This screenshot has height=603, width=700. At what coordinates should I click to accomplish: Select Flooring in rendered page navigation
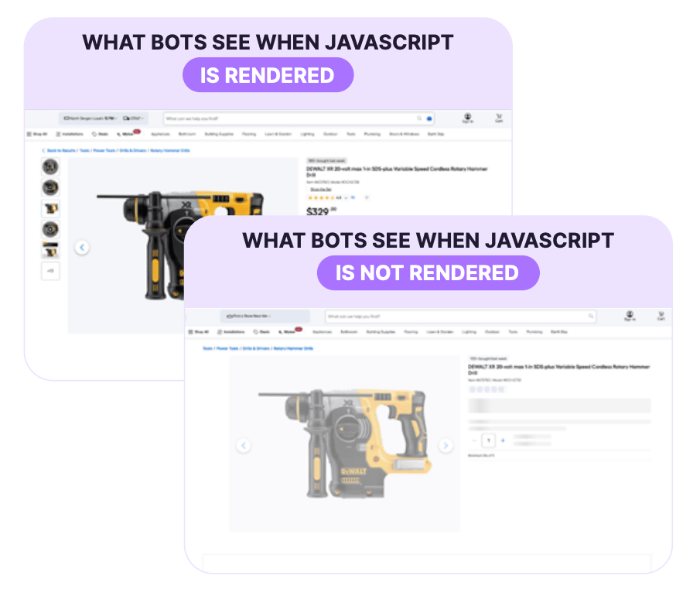coord(249,134)
